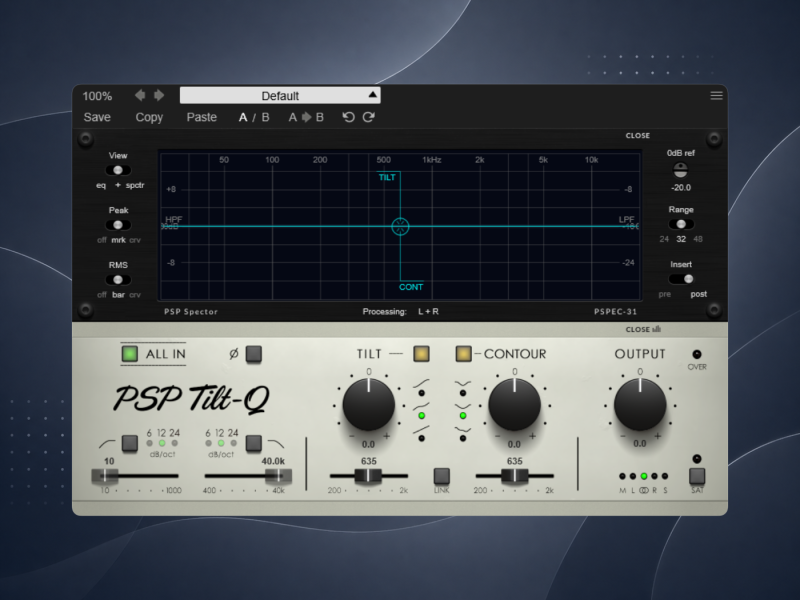The height and width of the screenshot is (600, 800).
Task: Click the CONT label on the graph
Action: pos(411,287)
